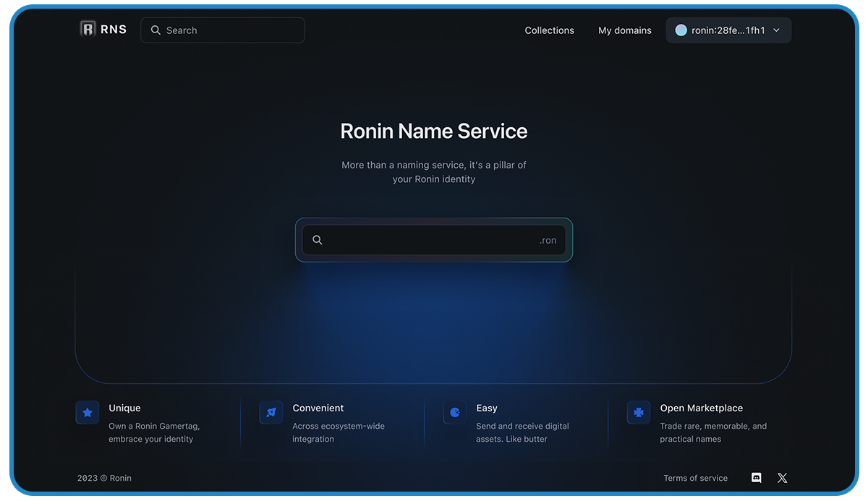Screen dimensions: 868x501
Task: Click 'Own a Ronin Gamertag' description text
Action: pyautogui.click(x=154, y=432)
